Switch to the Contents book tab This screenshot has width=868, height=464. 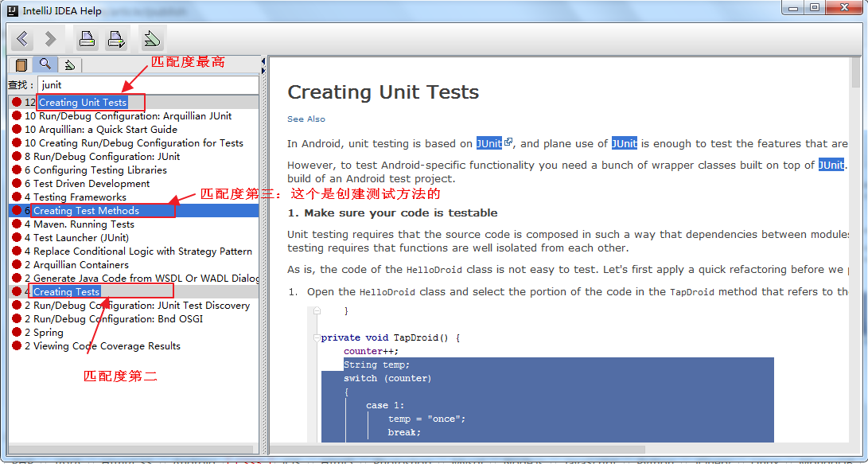(21, 64)
